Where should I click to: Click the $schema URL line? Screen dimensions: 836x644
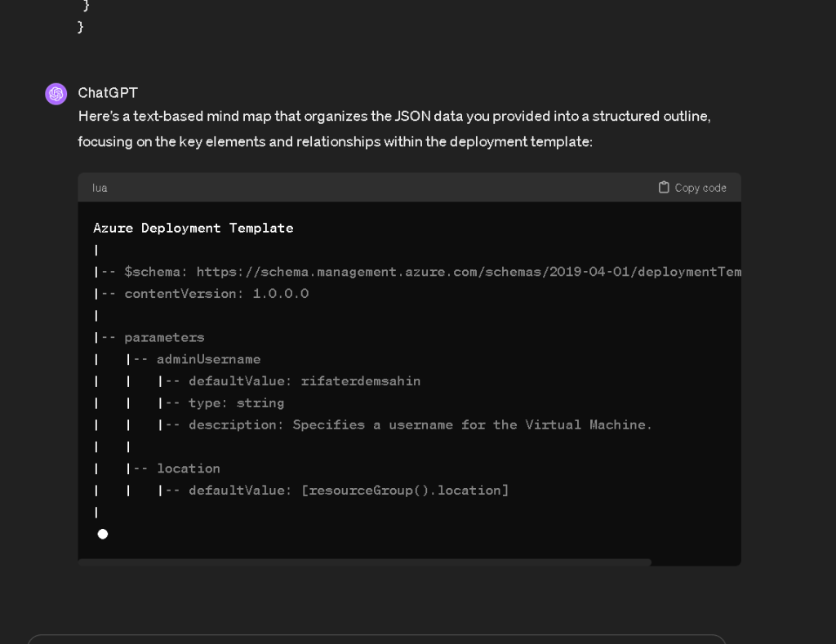tap(417, 272)
